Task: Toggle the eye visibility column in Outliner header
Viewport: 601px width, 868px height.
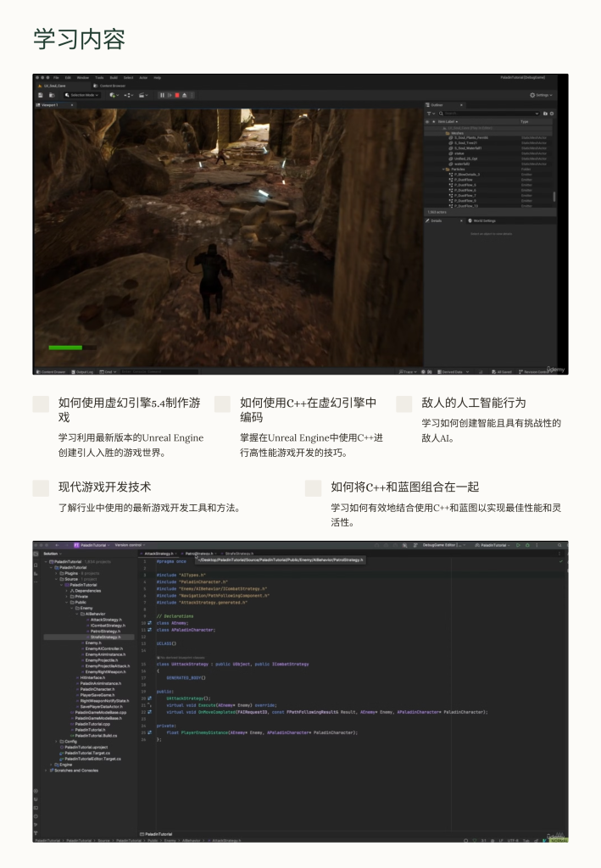Action: (427, 122)
